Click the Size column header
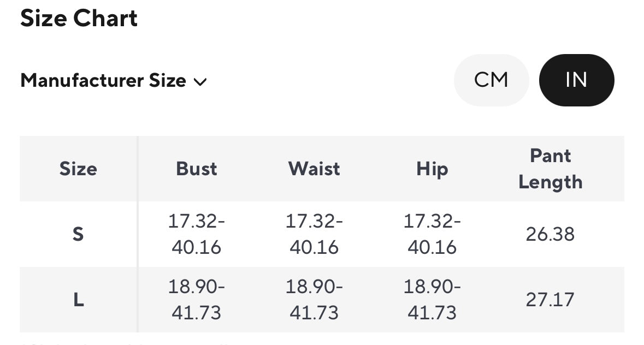Image resolution: width=644 pixels, height=345 pixels. tap(78, 169)
